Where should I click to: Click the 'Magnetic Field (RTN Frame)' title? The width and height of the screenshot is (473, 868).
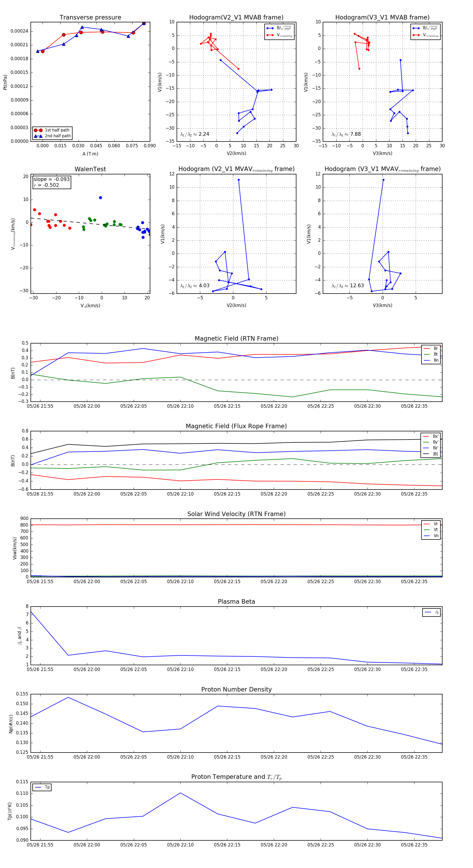pos(236,339)
